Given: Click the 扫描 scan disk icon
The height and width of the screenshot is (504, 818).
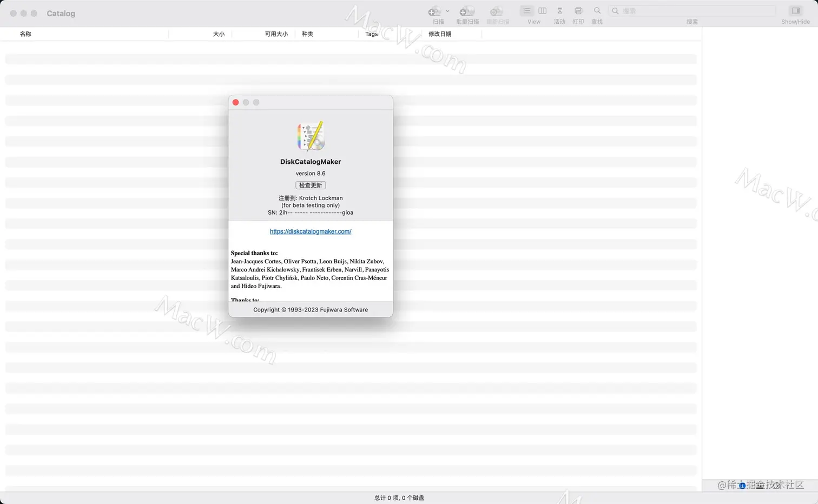Looking at the screenshot, I should point(434,11).
